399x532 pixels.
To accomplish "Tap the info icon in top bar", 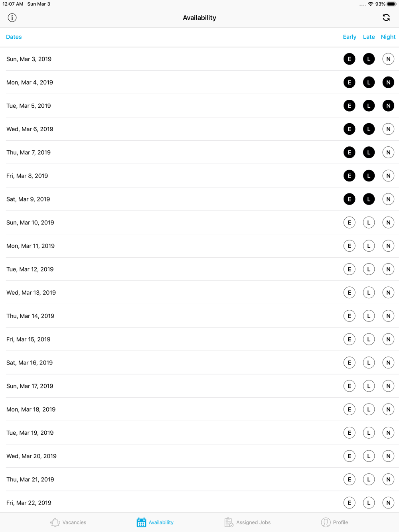I will coord(12,18).
